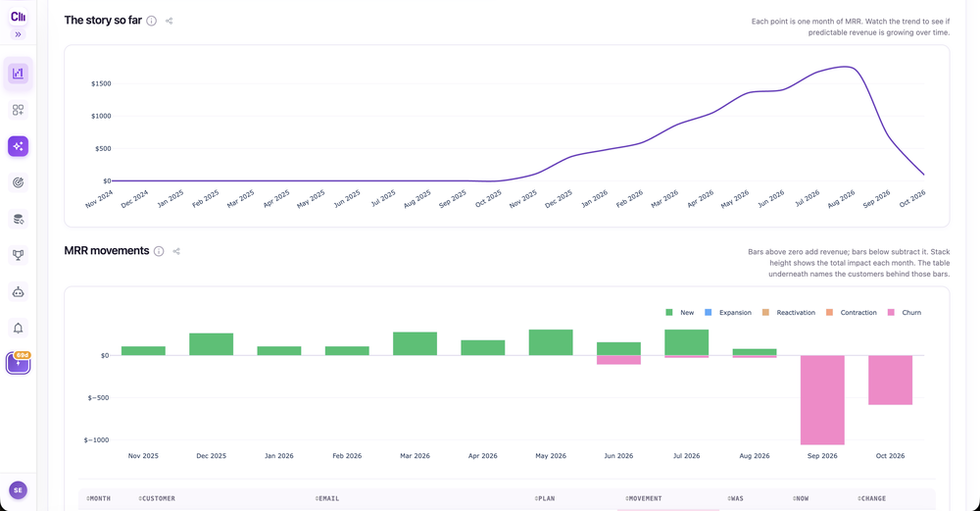Share the MRR movements chart
This screenshot has height=511, width=980.
coord(176,251)
